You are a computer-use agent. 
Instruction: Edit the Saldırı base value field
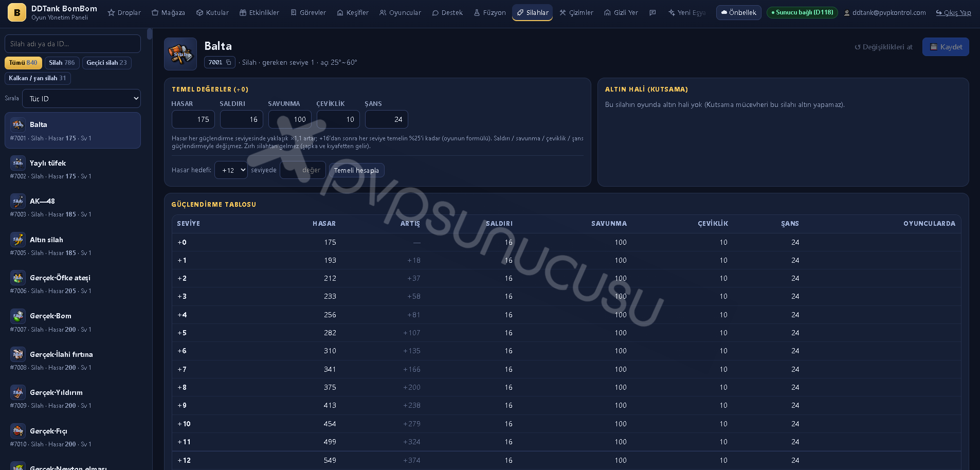point(242,119)
